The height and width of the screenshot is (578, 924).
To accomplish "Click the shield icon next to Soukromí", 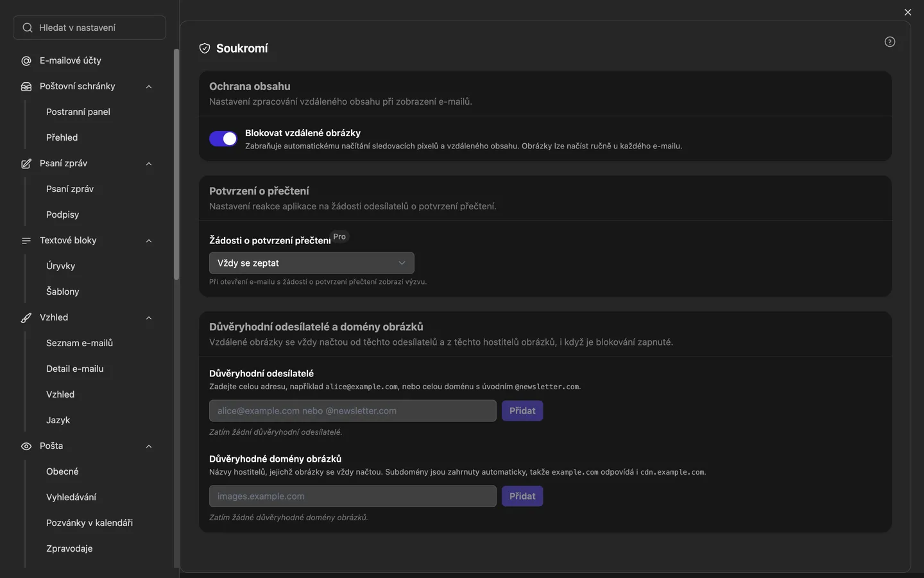I will pos(205,48).
